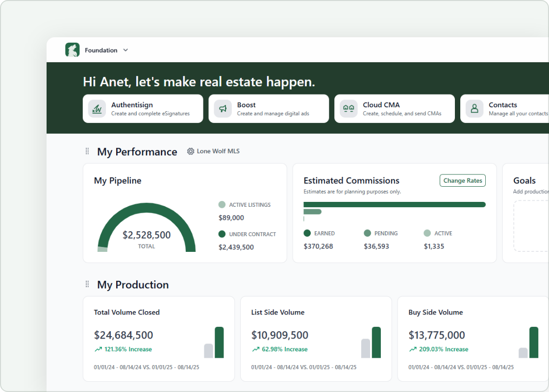Click the Total Volume Closed card
Viewport: 549px width, 392px height.
point(159,339)
